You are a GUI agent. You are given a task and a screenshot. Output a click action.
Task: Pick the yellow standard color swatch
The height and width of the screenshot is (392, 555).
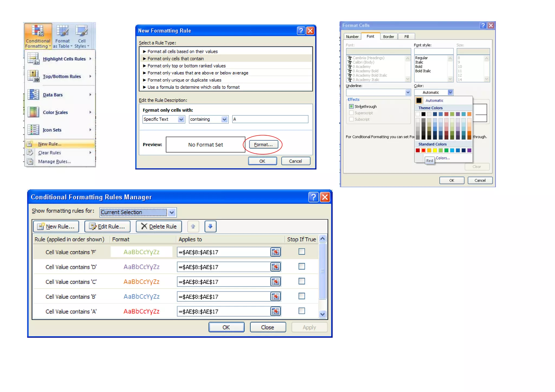(435, 150)
